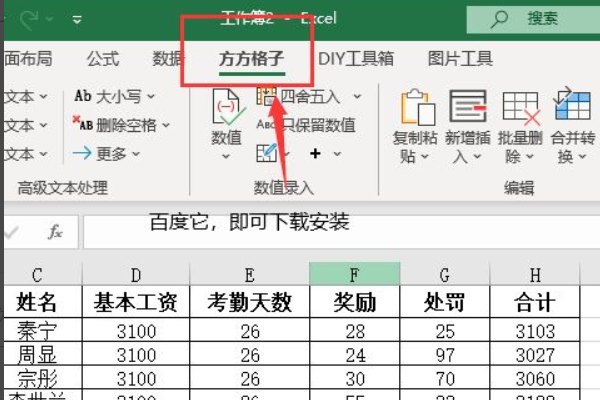Open the Quick Access Toolbar customize arrow
600x400 pixels.
tap(77, 19)
